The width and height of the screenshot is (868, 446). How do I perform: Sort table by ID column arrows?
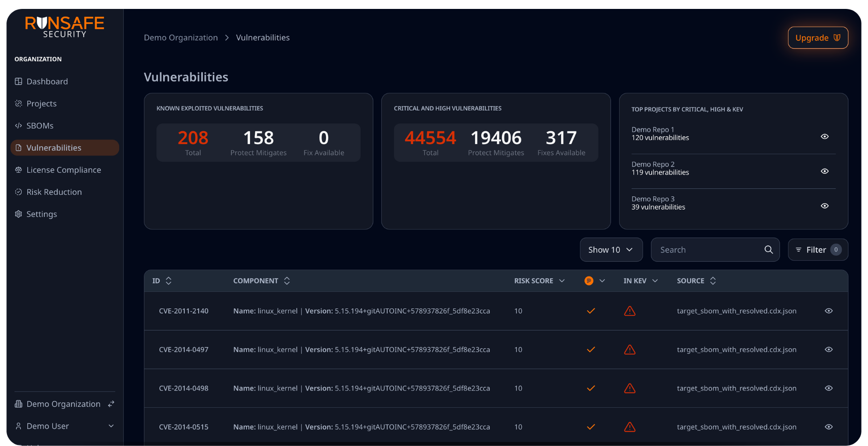pos(169,281)
